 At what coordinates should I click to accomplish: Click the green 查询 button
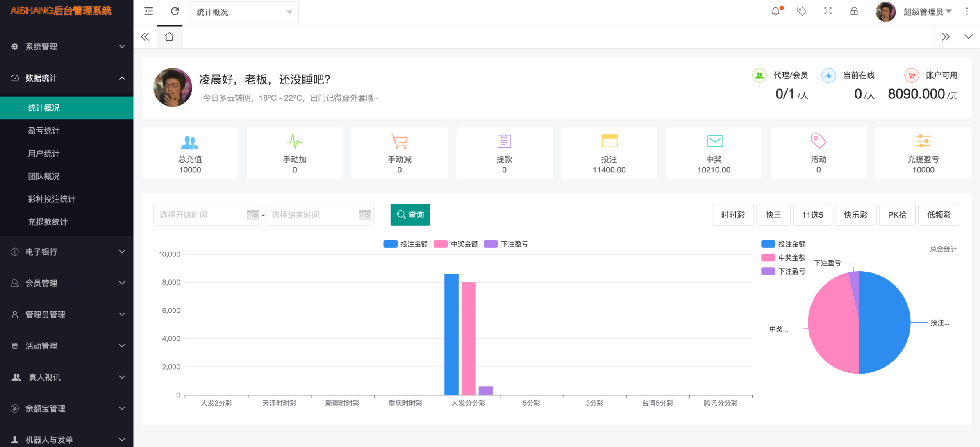pos(410,215)
